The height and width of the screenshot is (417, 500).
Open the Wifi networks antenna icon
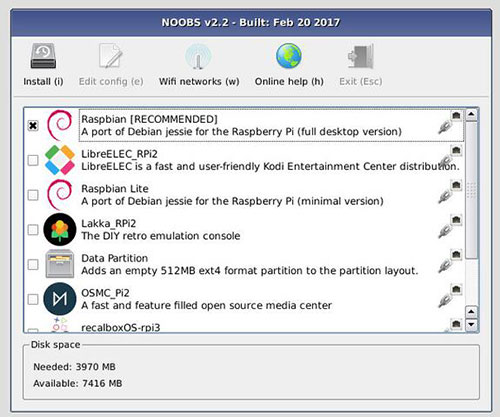click(x=198, y=56)
